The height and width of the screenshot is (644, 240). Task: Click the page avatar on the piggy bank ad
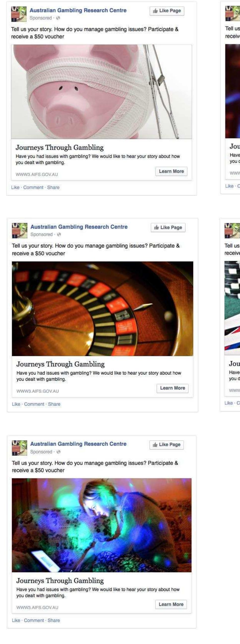[19, 14]
